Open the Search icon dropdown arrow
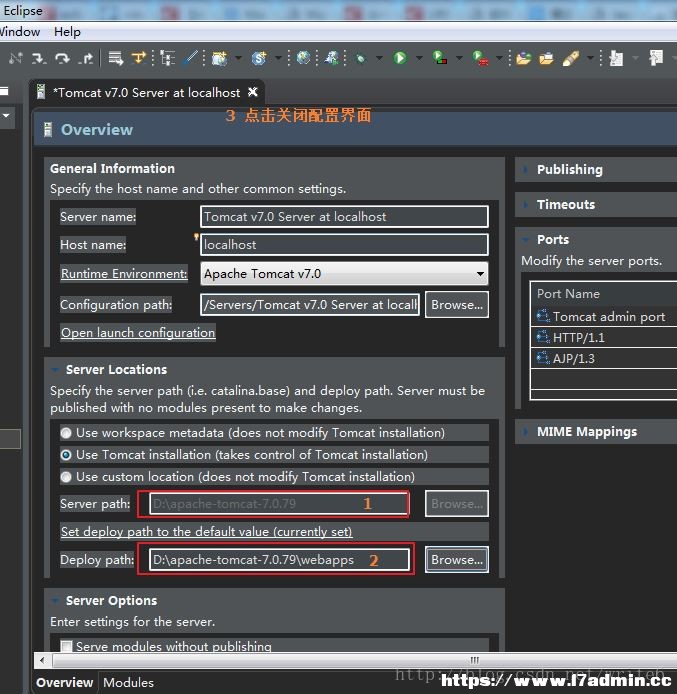This screenshot has height=694, width=677. click(590, 58)
